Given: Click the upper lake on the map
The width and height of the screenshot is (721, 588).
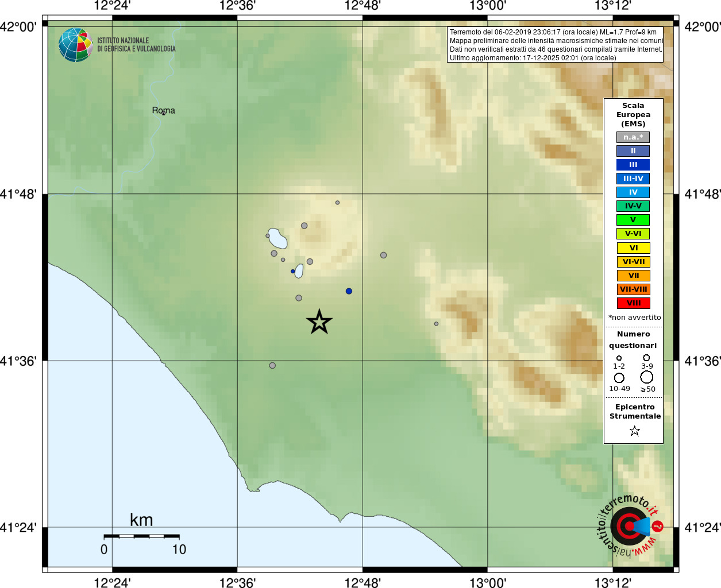Looking at the screenshot, I should [277, 238].
